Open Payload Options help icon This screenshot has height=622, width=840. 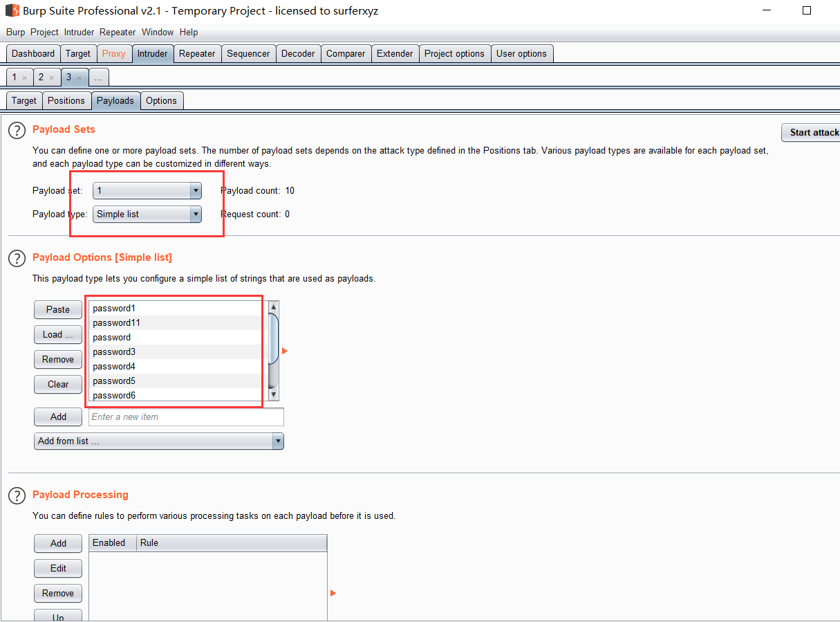pyautogui.click(x=17, y=258)
